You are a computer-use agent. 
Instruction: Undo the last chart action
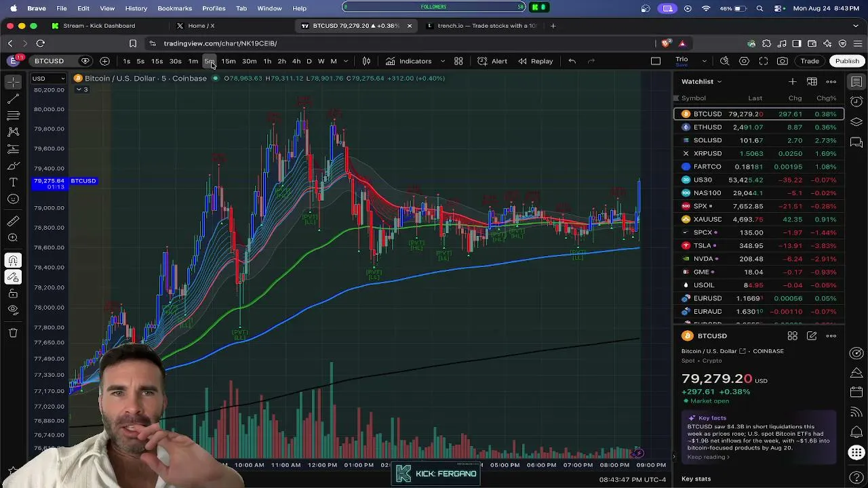tap(572, 61)
